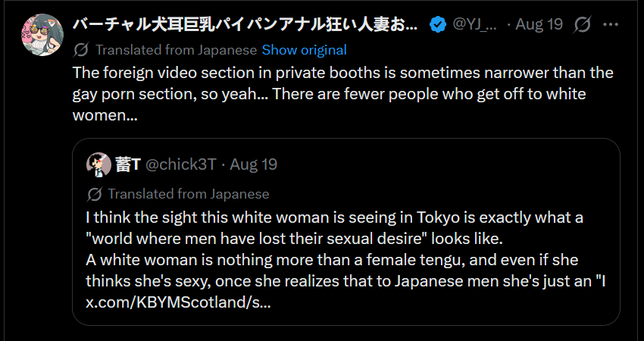Click the quoted author name 蕾T

click(x=128, y=164)
